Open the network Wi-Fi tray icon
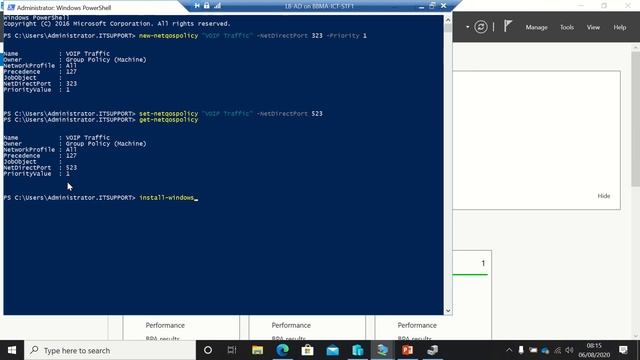Viewport: 640px width, 360px height. coord(558,350)
